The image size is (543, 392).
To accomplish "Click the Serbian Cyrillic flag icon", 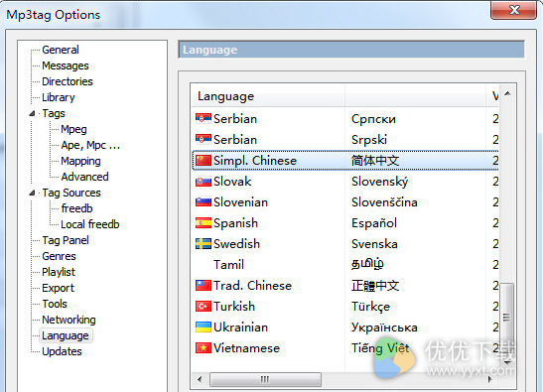I will [204, 119].
